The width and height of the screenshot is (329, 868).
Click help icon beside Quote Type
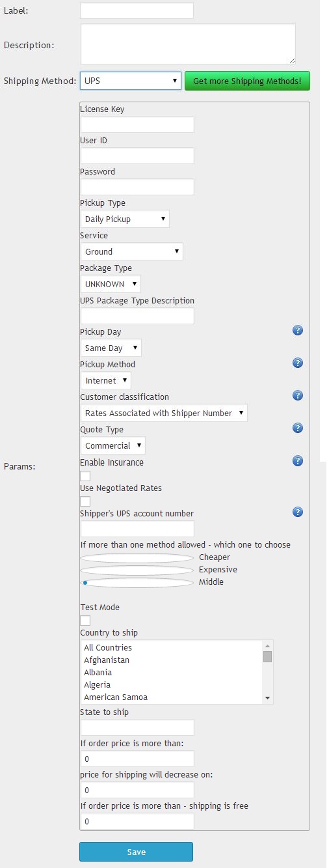[x=298, y=428]
